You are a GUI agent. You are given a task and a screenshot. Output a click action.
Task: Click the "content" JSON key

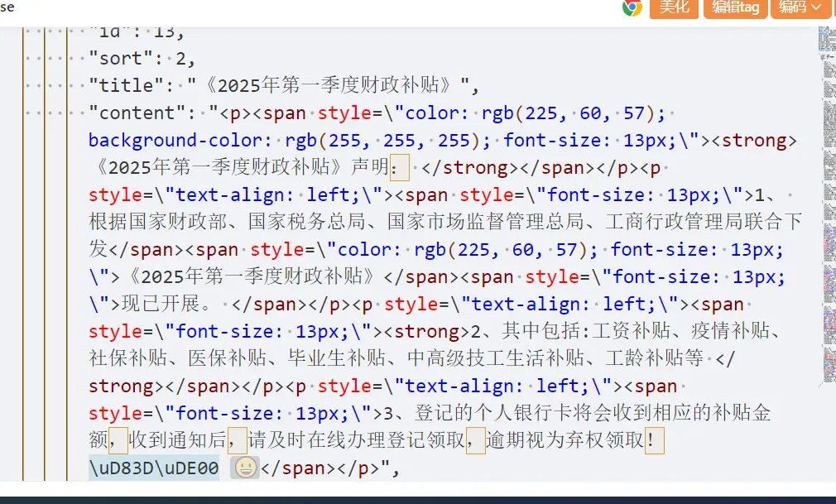(132, 113)
